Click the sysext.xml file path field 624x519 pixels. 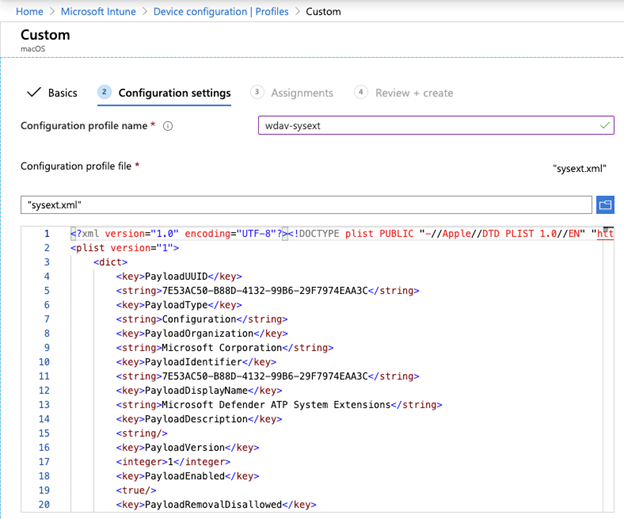(x=306, y=205)
